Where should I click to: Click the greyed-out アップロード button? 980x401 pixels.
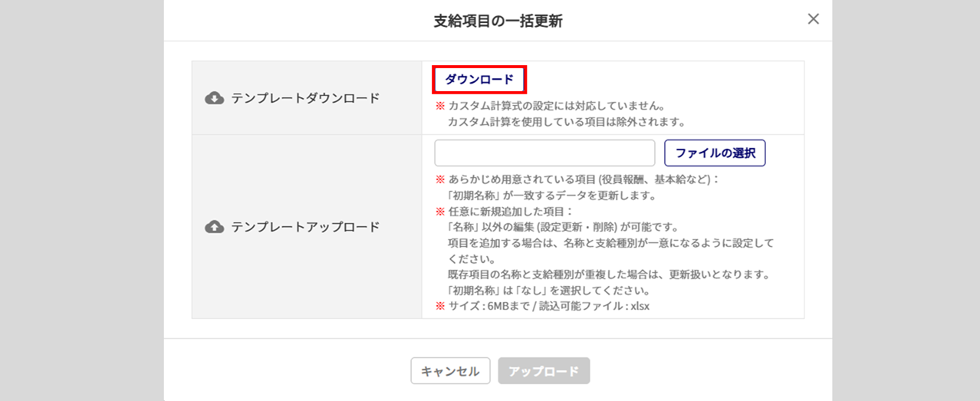(544, 371)
